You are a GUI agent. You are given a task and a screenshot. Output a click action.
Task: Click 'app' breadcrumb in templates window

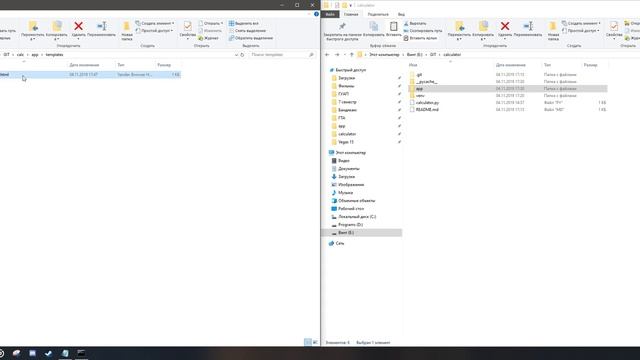pos(35,55)
